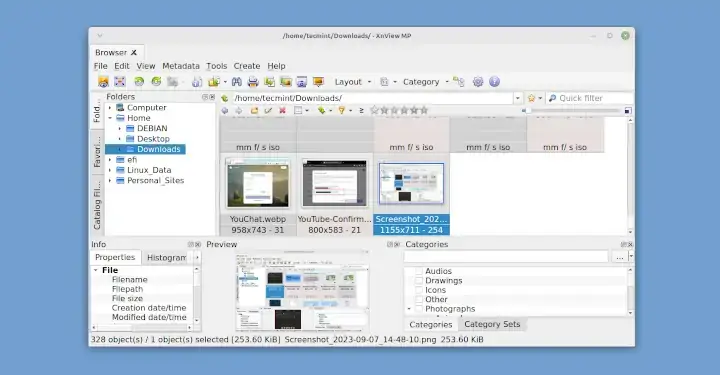Click the Info panel horizontal scrollbar
This screenshot has height=375, width=720.
142,328
